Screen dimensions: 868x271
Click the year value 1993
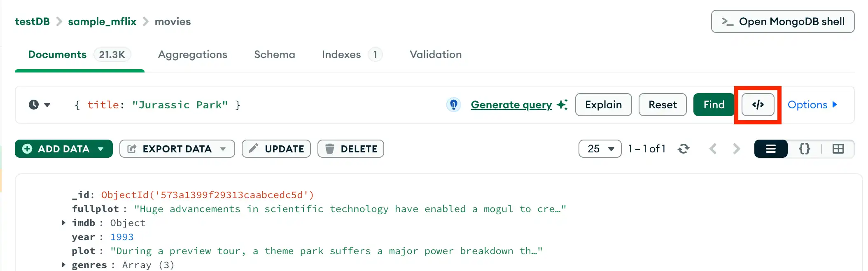coord(122,237)
